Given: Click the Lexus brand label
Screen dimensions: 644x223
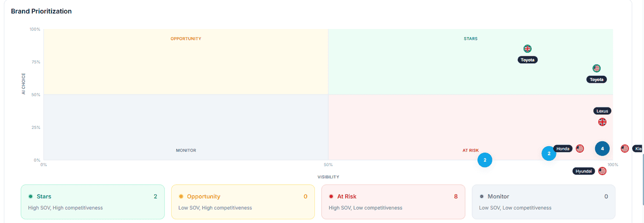Looking at the screenshot, I should tap(603, 111).
